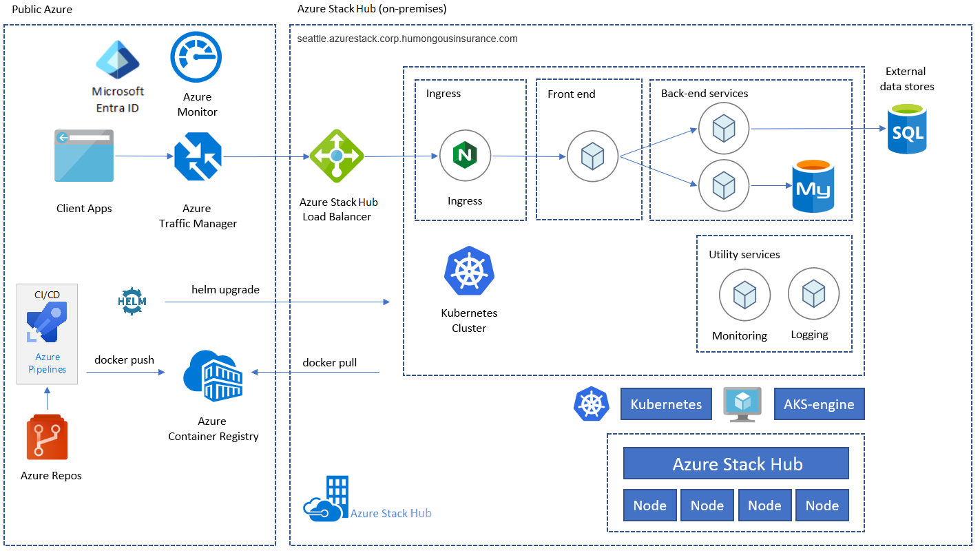This screenshot has height=553, width=980.
Task: Select the "Azure Traffic Manager" text label
Action: (198, 216)
